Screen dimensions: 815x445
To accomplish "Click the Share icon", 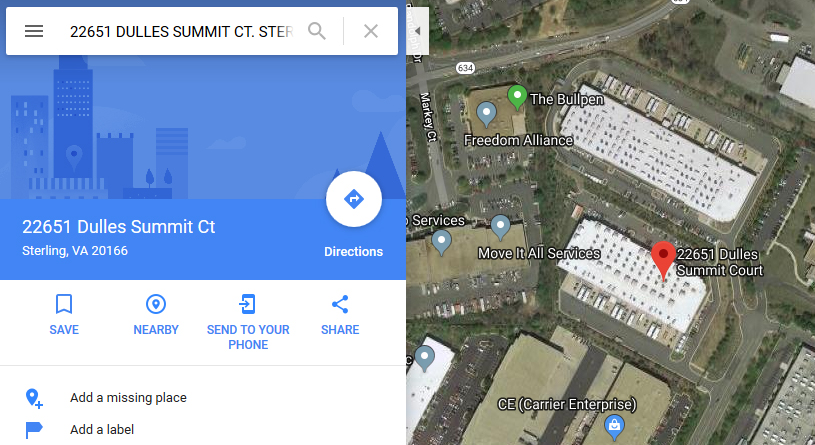I will (340, 304).
